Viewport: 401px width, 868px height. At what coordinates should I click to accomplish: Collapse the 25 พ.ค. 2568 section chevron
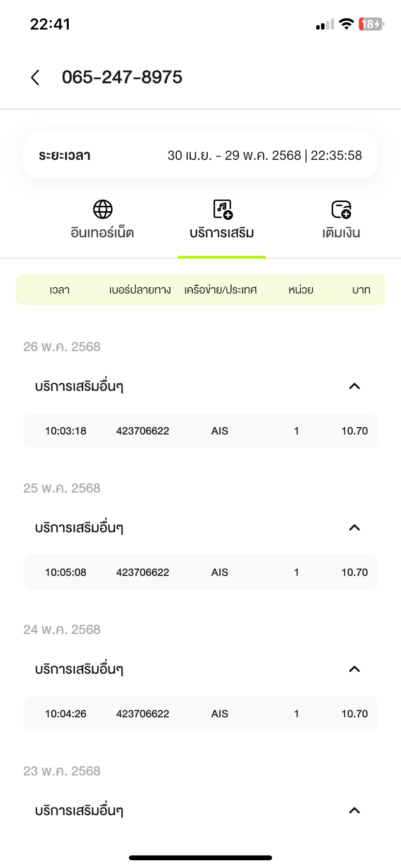[x=355, y=527]
